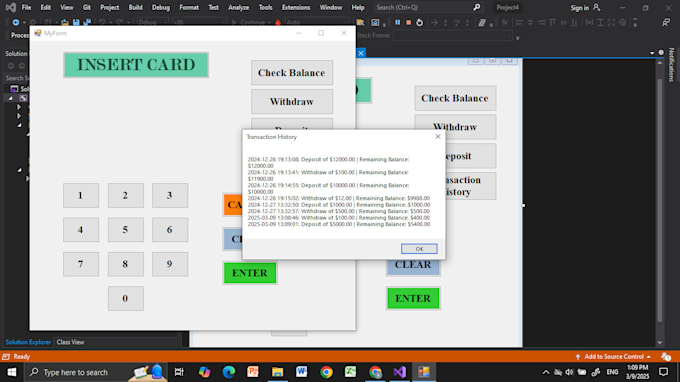Open the Notifications side tab

[671, 65]
